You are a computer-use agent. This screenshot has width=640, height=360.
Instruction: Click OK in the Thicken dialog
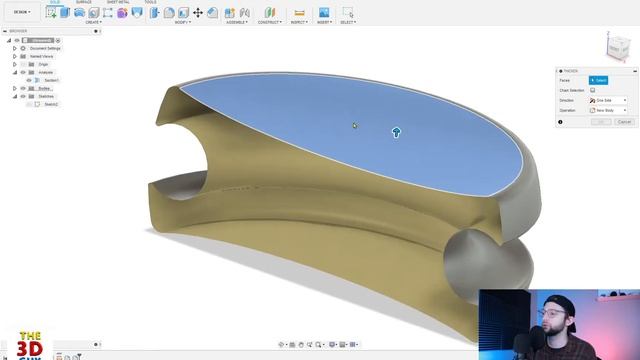pyautogui.click(x=601, y=122)
